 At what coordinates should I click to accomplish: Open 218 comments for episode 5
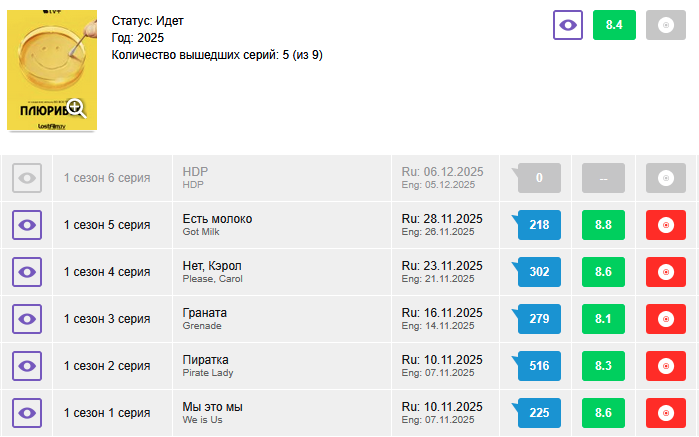click(539, 225)
